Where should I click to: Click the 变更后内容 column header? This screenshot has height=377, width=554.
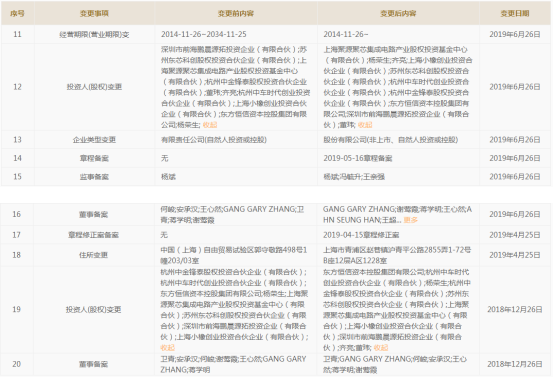[x=398, y=13]
